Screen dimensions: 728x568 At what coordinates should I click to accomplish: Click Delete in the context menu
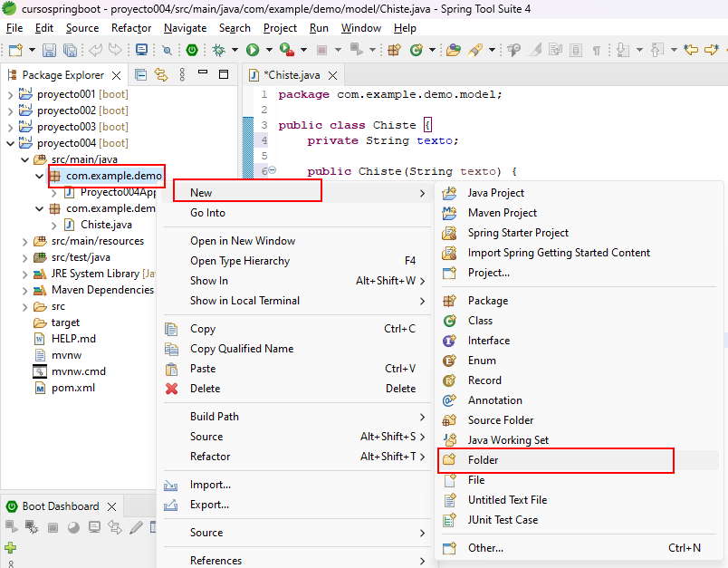click(297, 389)
